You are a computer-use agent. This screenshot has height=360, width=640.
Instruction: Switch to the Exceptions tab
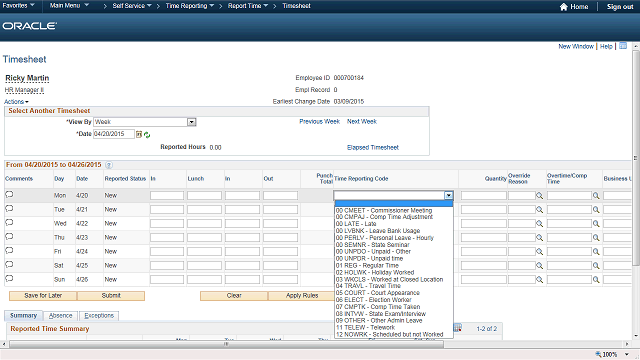[99, 316]
